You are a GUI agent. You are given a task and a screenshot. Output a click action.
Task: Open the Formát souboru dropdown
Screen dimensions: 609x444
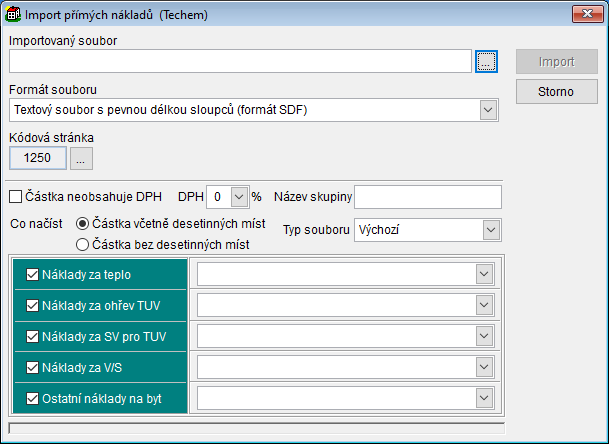488,109
